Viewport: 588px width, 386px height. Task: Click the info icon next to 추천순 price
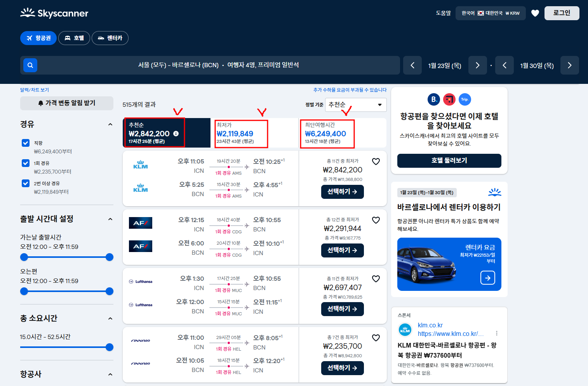tap(176, 133)
